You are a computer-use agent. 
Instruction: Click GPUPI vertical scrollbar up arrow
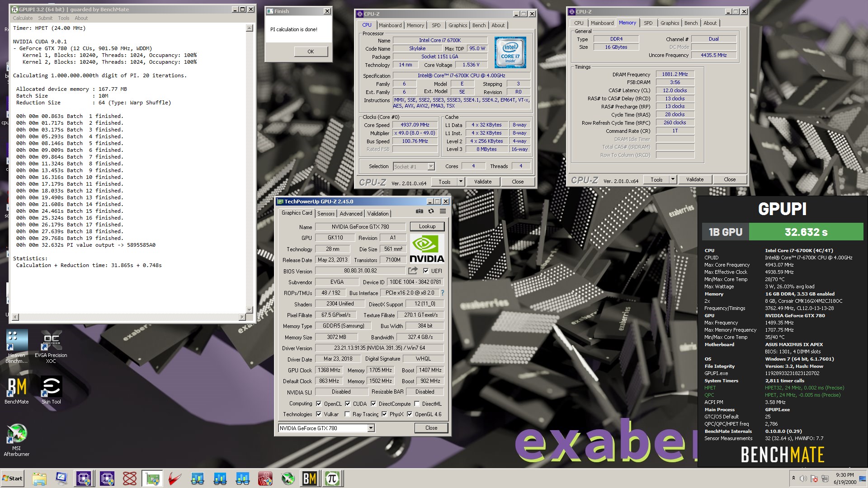249,28
